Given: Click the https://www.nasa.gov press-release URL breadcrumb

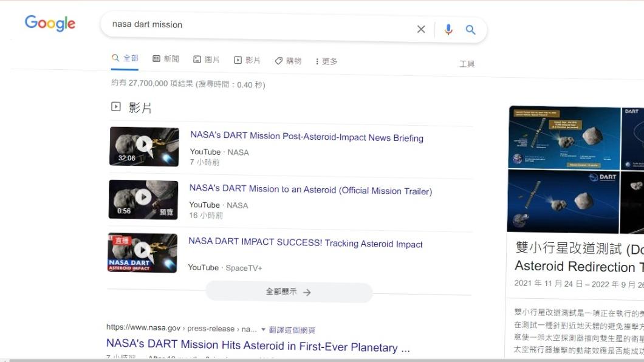Looking at the screenshot, I should coord(181,328).
